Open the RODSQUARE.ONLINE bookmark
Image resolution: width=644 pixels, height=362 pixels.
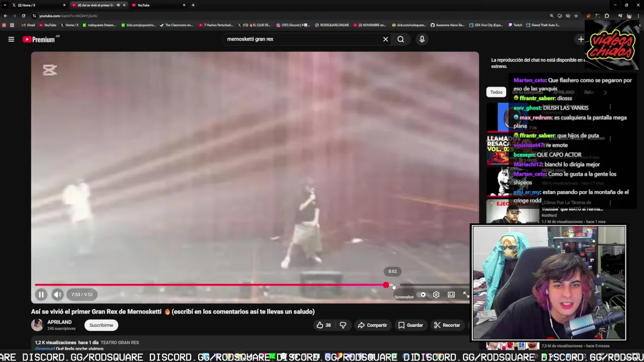point(332,25)
